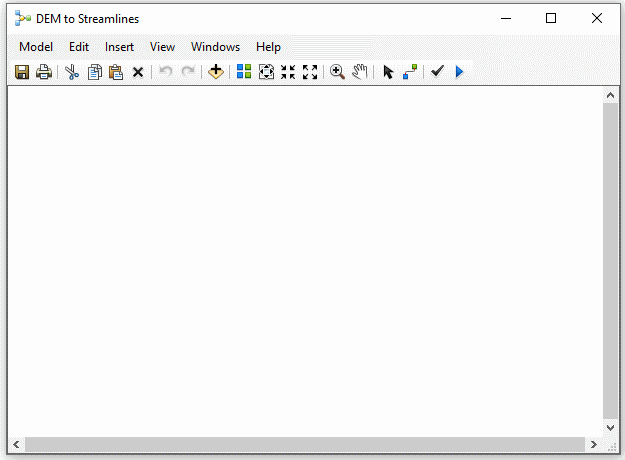Viewport: 625px width, 460px height.
Task: Delete selected element with X icon
Action: pyautogui.click(x=138, y=73)
